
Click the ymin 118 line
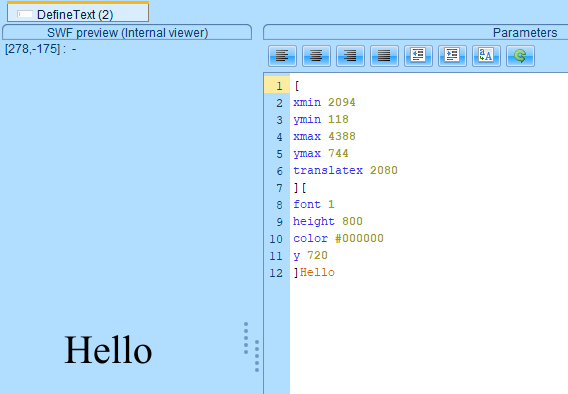[321, 120]
